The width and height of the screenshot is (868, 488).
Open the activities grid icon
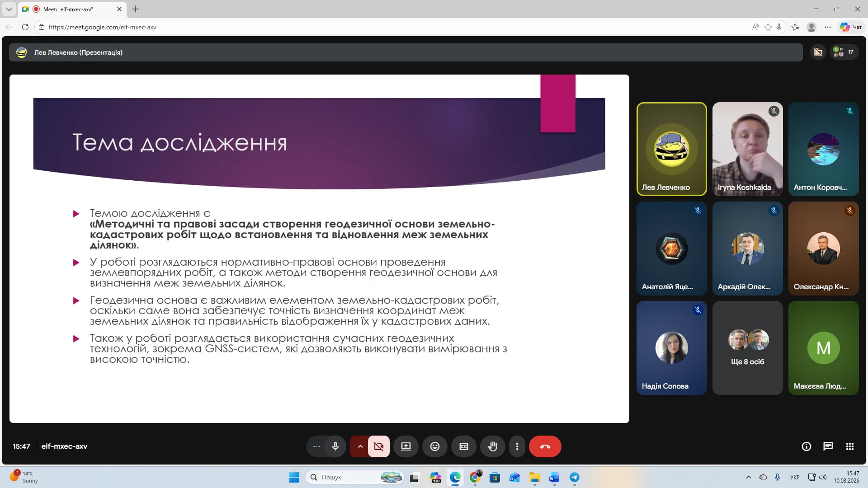tap(849, 446)
